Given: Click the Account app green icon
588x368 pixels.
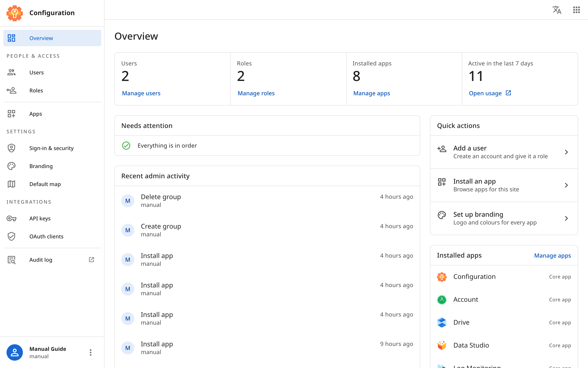Looking at the screenshot, I should pos(442,300).
